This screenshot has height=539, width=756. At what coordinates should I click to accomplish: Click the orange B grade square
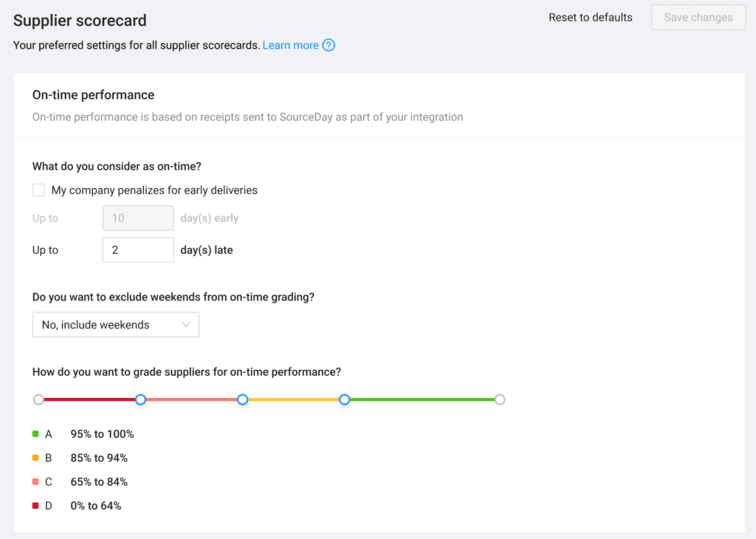pyautogui.click(x=35, y=458)
